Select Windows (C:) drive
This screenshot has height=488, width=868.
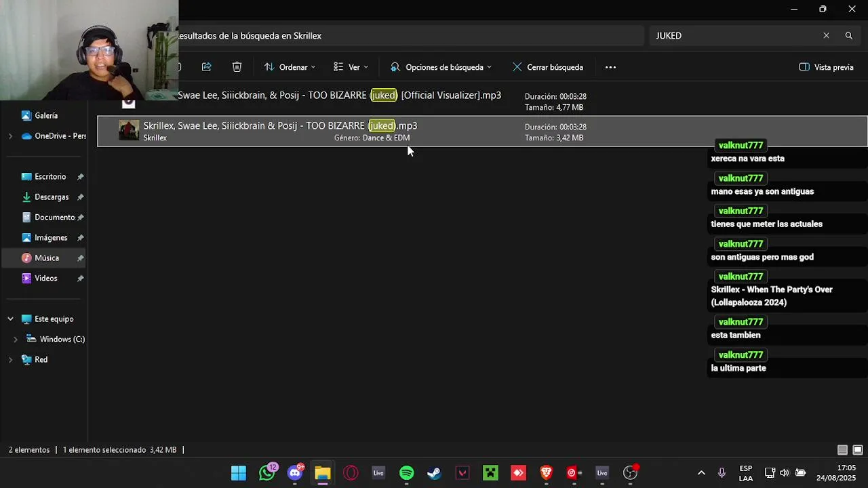[56, 340]
